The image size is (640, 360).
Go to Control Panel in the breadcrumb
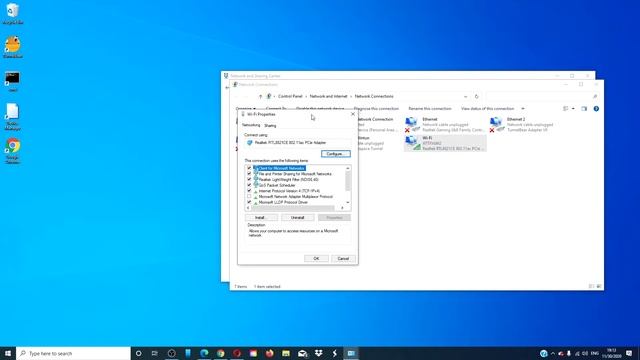pyautogui.click(x=290, y=96)
